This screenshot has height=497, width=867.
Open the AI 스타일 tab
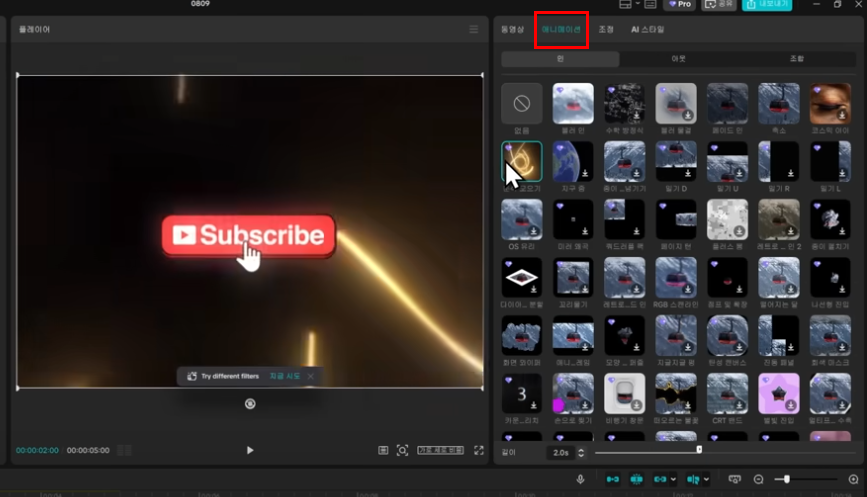point(647,29)
